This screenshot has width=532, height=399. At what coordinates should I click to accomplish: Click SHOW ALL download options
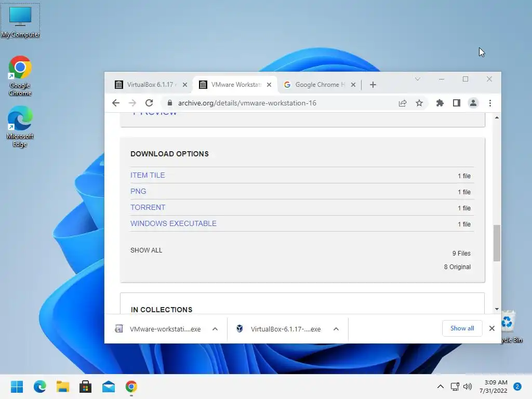[146, 250]
